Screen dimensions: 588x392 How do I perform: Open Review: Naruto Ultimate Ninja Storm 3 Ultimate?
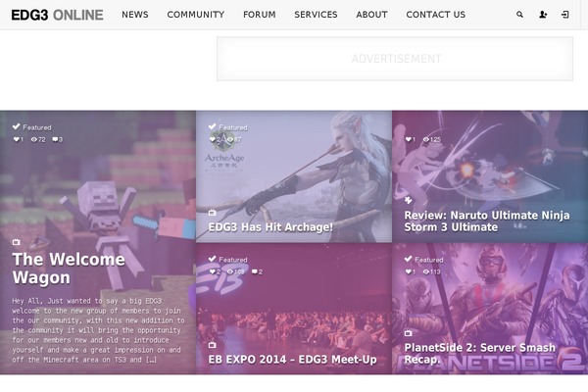point(487,220)
